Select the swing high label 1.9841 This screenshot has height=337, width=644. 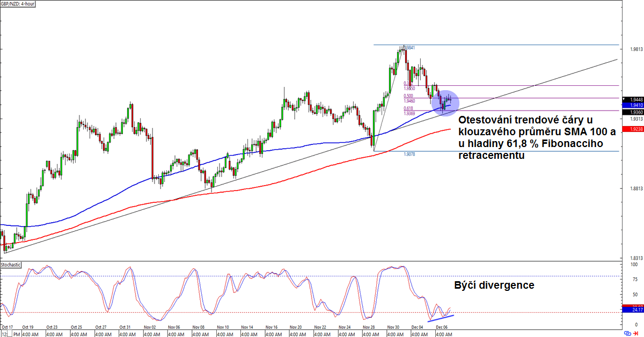tap(408, 48)
